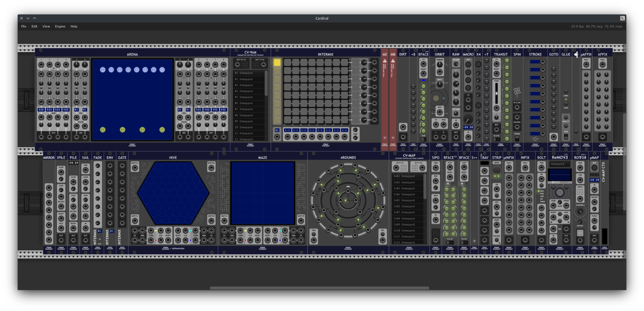Image resolution: width=644 pixels, height=311 pixels.
Task: Flip the HIDE switch on GLUE module
Action: [x=566, y=136]
